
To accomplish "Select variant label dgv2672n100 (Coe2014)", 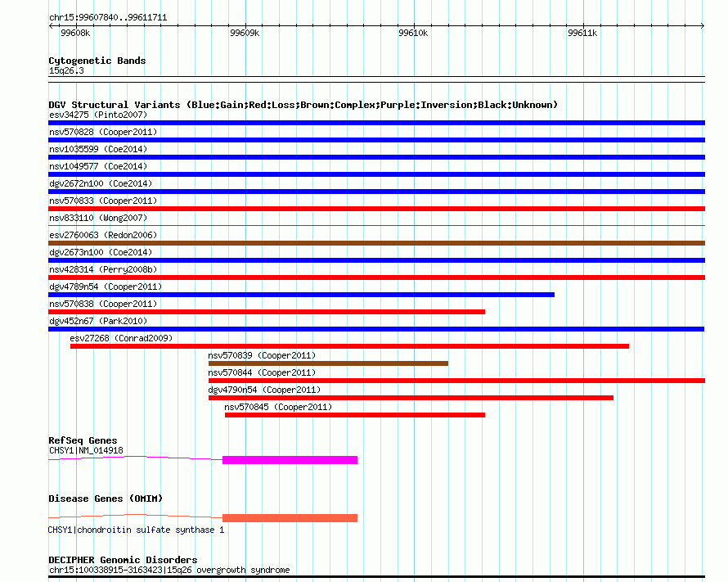I will pyautogui.click(x=101, y=183).
